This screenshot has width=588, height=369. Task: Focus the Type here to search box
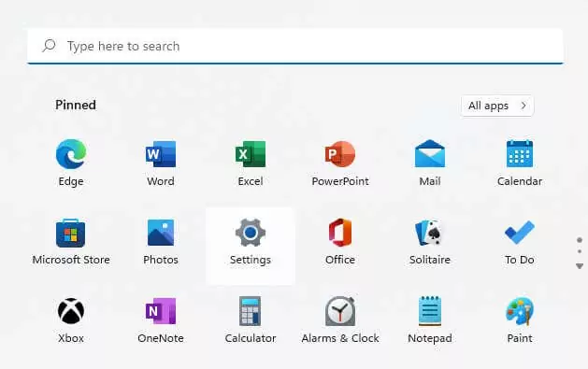[x=295, y=46]
